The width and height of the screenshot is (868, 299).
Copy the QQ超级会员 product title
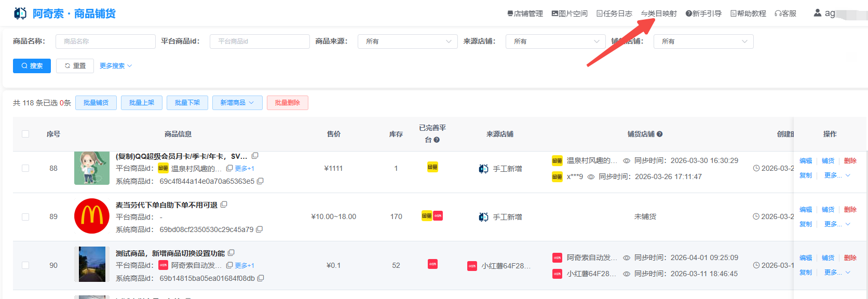coord(255,156)
